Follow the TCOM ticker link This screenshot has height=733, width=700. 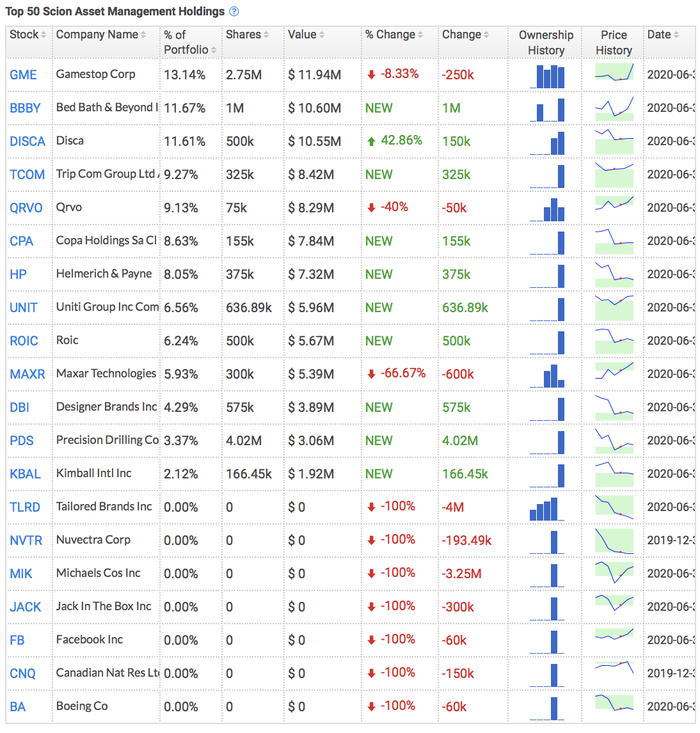[x=28, y=175]
